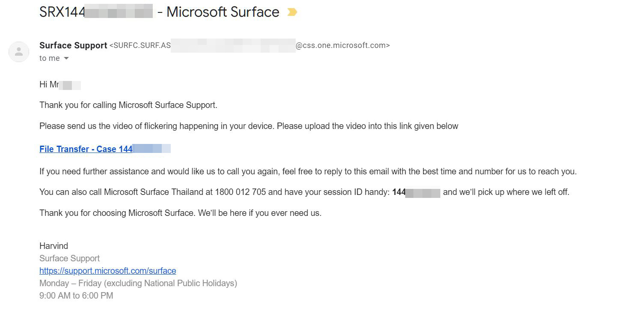The height and width of the screenshot is (317, 644).
Task: Click the sender's css.one.microsoft.com email address
Action: coord(249,45)
